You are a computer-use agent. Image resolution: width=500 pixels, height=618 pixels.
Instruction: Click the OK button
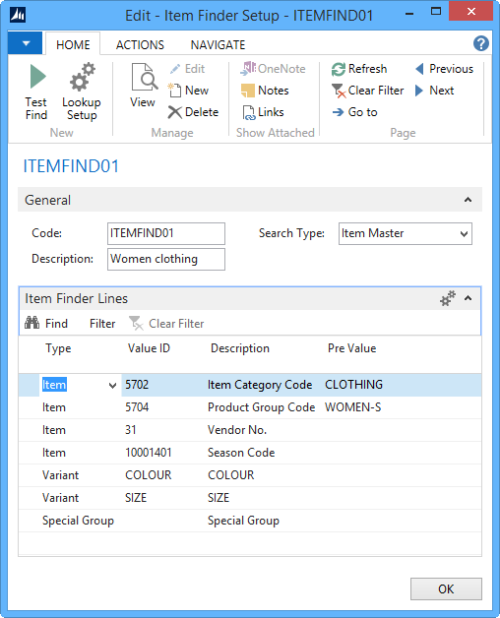tap(446, 589)
